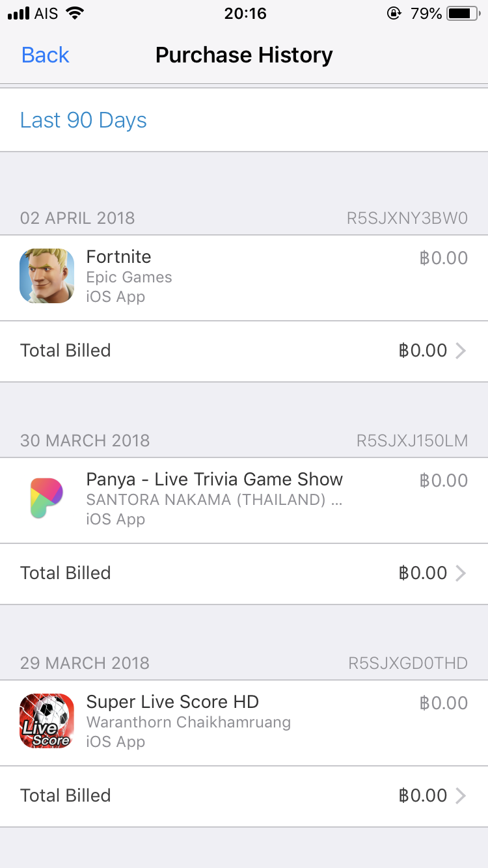
Task: Select the Super Live Score HD title
Action: coord(172,702)
